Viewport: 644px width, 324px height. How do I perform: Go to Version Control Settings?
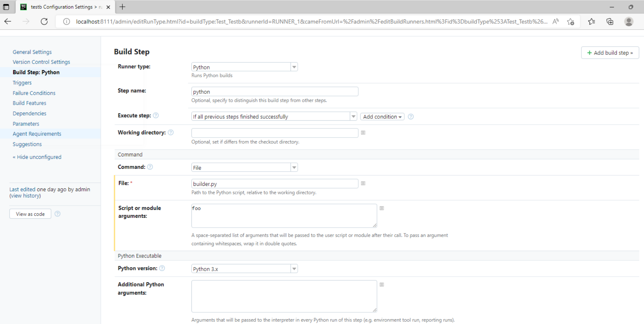point(41,62)
